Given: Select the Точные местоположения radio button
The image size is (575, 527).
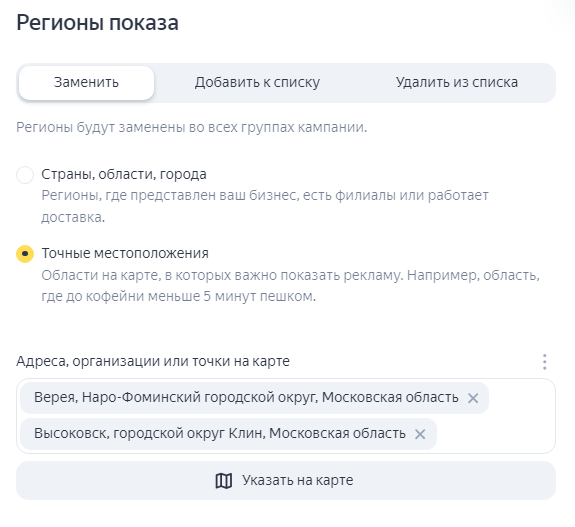Looking at the screenshot, I should 25,254.
